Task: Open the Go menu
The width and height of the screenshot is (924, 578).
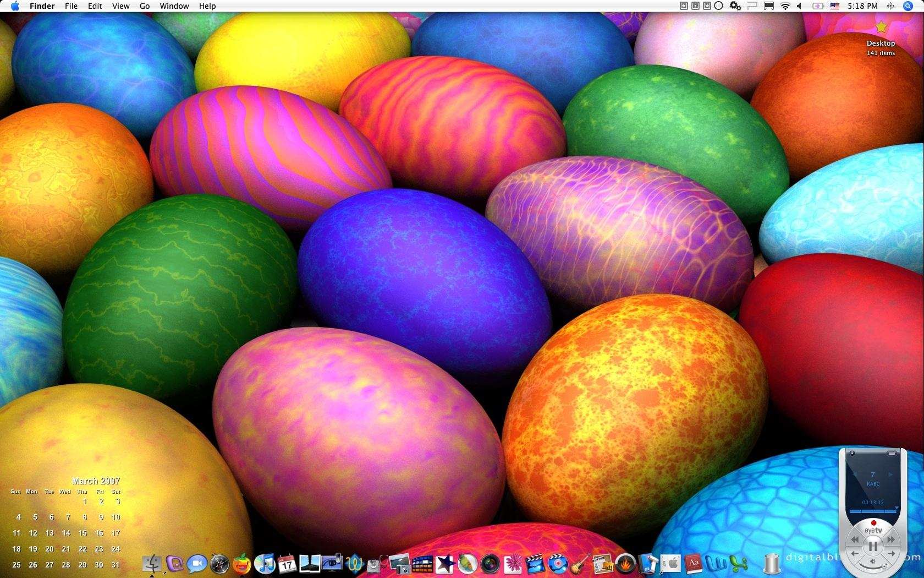Action: tap(145, 6)
